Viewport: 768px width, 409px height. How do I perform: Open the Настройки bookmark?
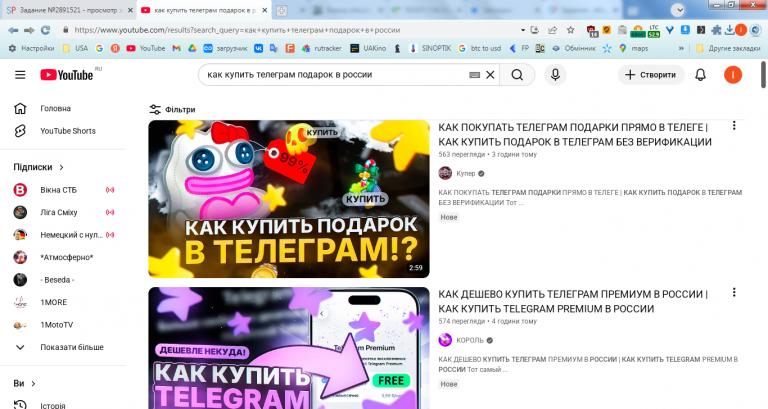coord(32,48)
